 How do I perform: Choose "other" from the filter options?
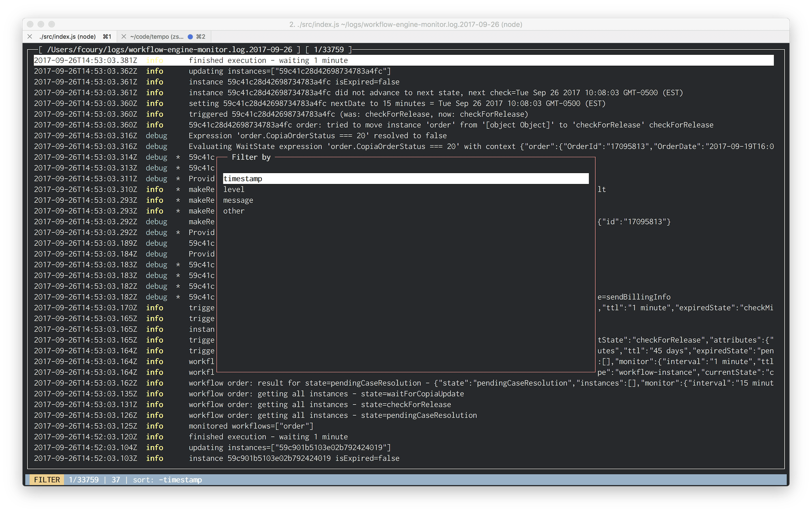(x=233, y=211)
